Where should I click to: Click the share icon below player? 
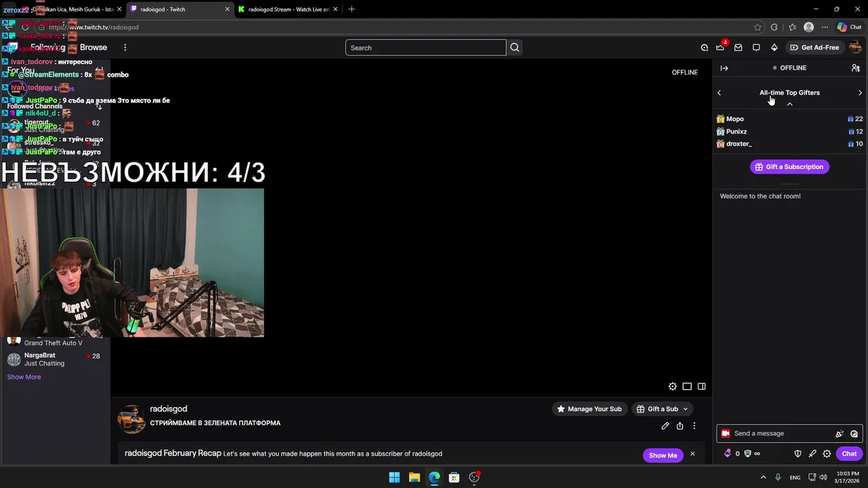679,426
